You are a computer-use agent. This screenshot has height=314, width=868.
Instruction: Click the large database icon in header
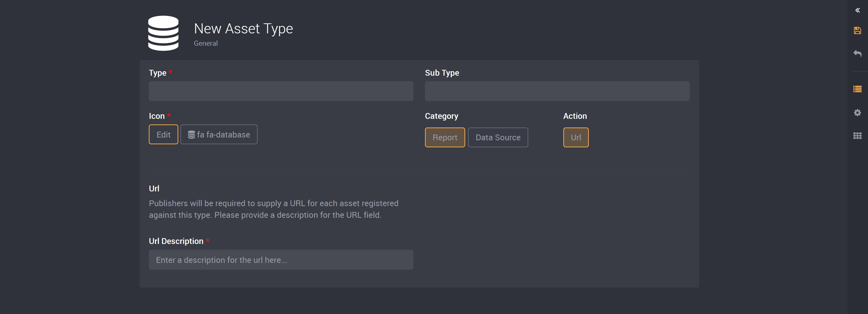pos(163,33)
